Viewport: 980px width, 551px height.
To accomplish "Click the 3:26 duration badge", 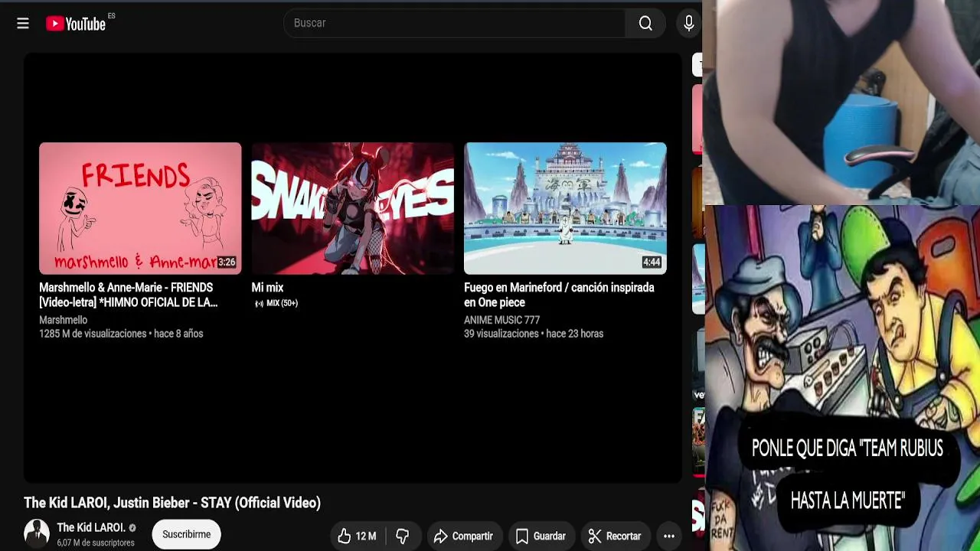I will point(227,262).
